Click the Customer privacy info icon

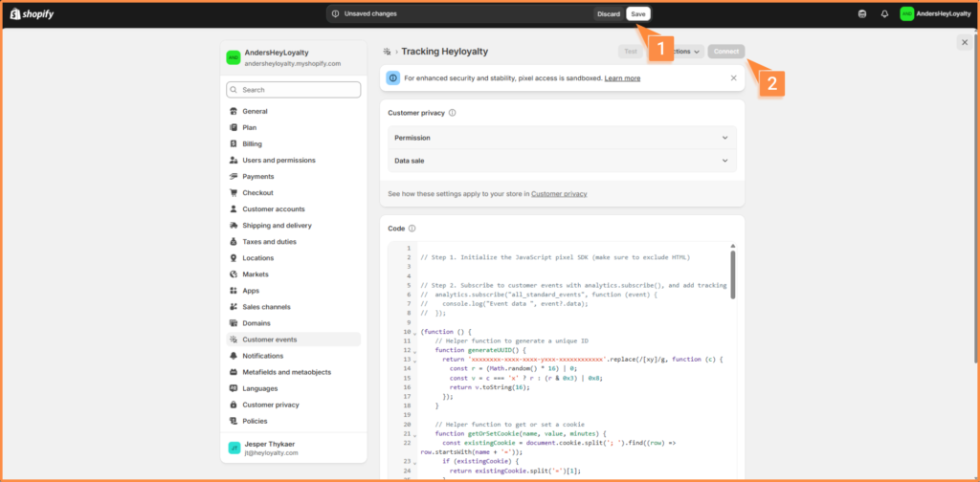(452, 113)
